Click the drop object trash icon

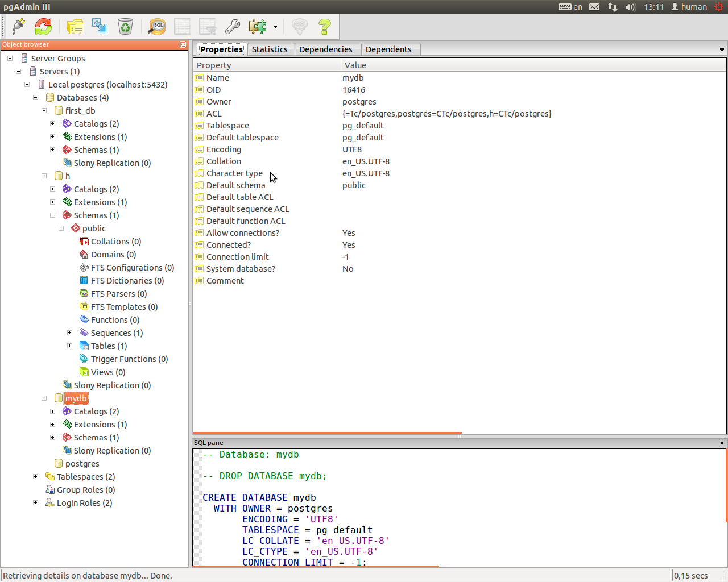(125, 26)
